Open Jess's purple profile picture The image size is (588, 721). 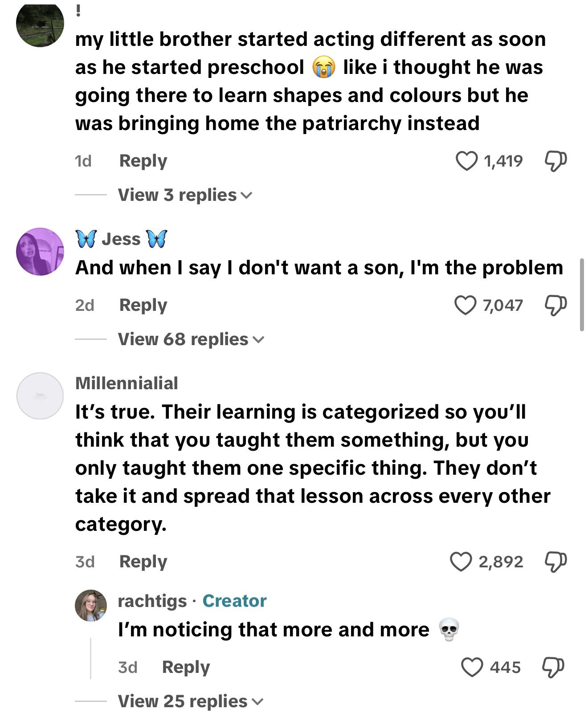click(x=40, y=252)
